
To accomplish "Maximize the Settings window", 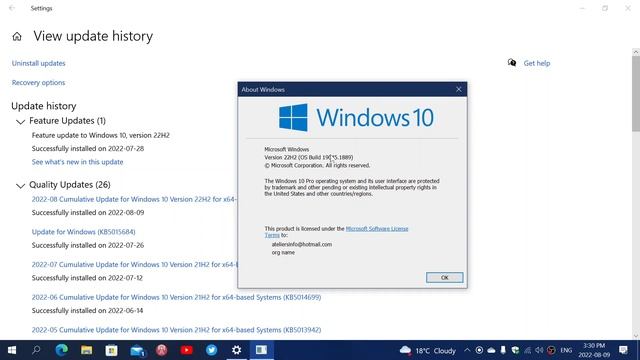I will click(605, 8).
